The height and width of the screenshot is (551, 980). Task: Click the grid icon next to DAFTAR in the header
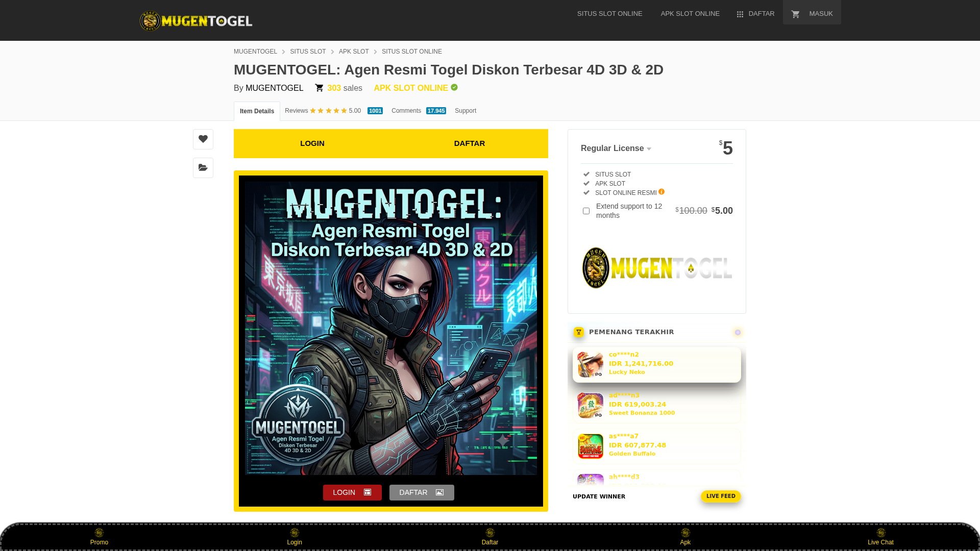tap(740, 14)
